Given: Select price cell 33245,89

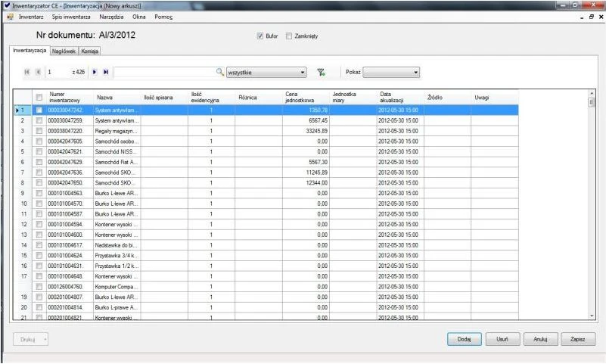Looking at the screenshot, I should tap(306, 131).
